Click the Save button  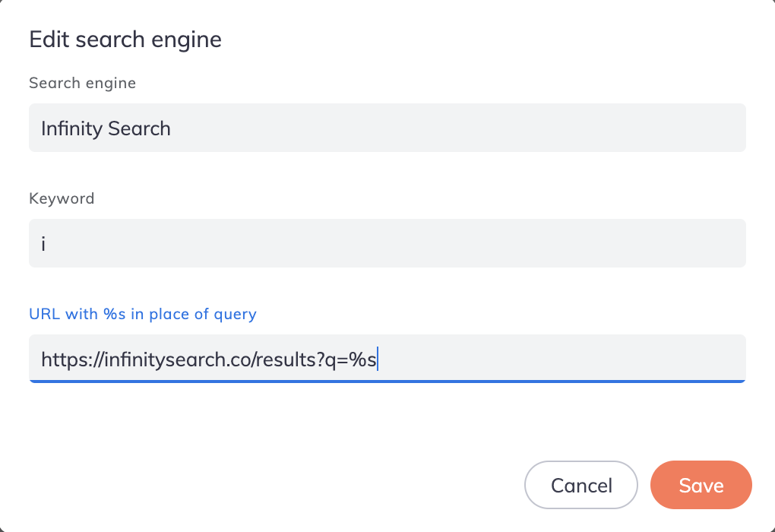point(701,485)
